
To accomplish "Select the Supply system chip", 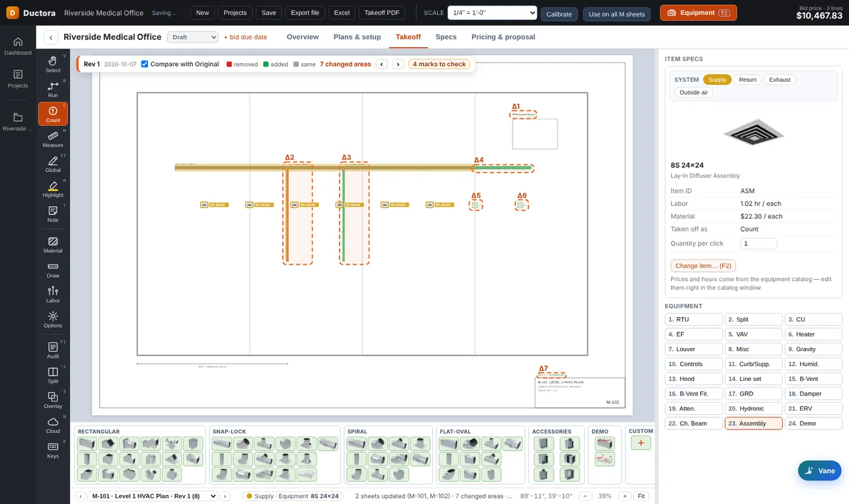I will point(717,79).
